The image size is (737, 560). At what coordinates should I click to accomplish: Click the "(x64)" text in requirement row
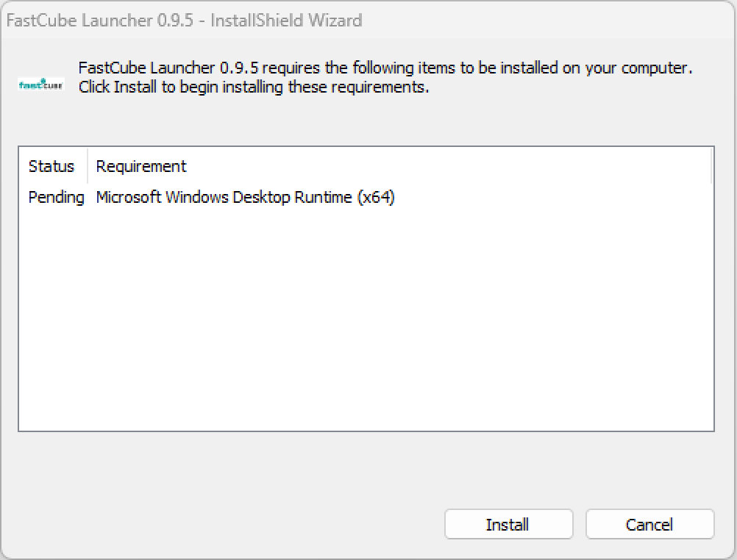click(x=376, y=197)
